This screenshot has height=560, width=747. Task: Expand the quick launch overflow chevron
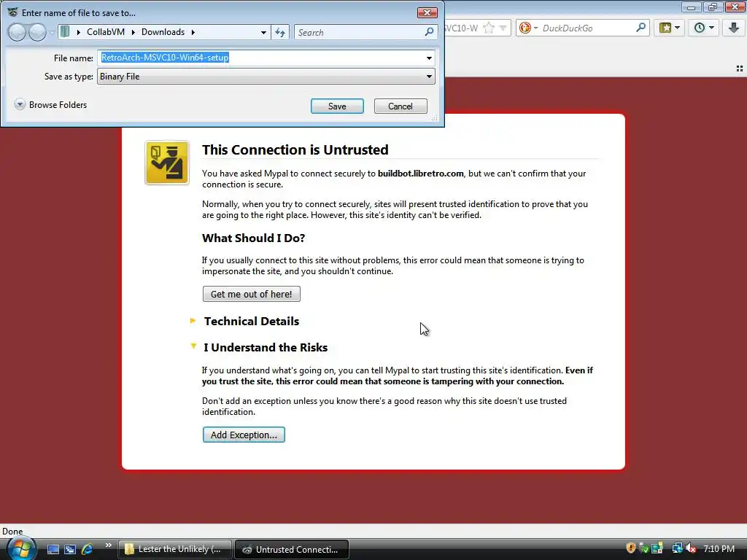pyautogui.click(x=109, y=545)
